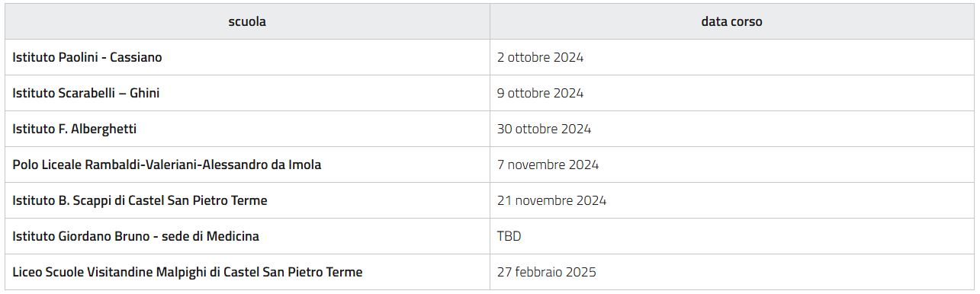Click 'Medicina' in the Giordano Bruno row
980x294 pixels.
[x=232, y=236]
